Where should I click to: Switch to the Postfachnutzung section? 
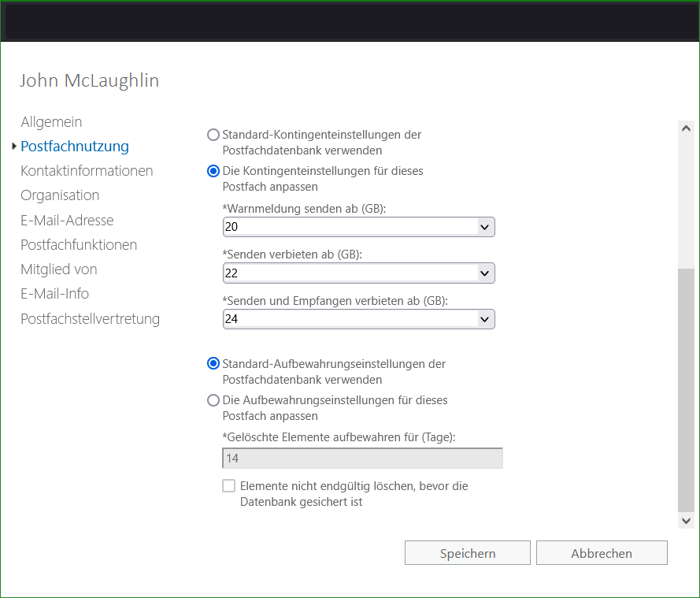click(x=75, y=147)
